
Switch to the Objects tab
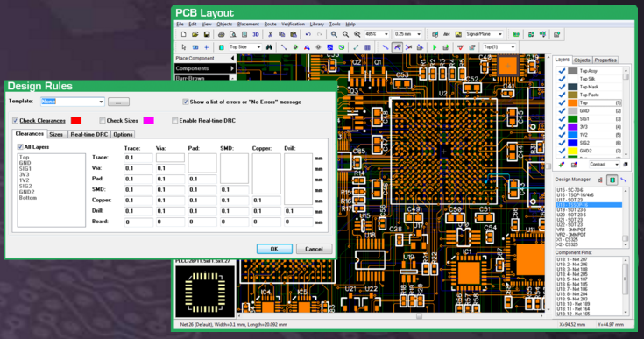click(x=582, y=60)
